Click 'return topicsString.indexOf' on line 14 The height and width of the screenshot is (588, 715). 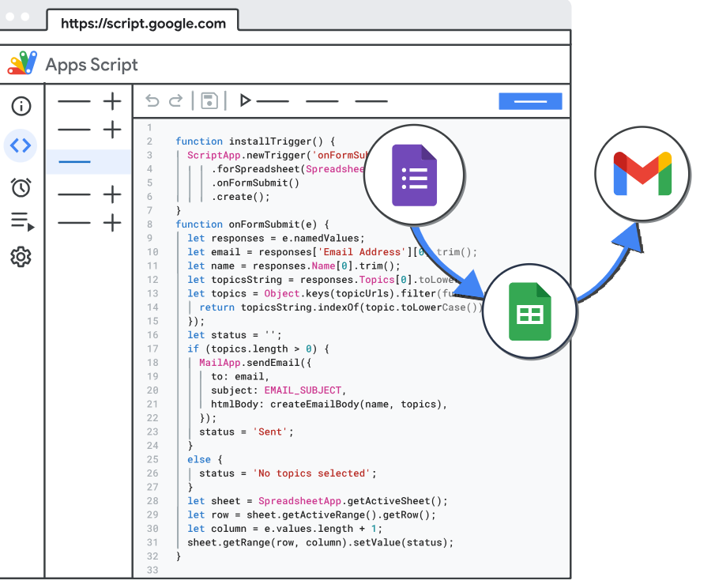coord(279,307)
